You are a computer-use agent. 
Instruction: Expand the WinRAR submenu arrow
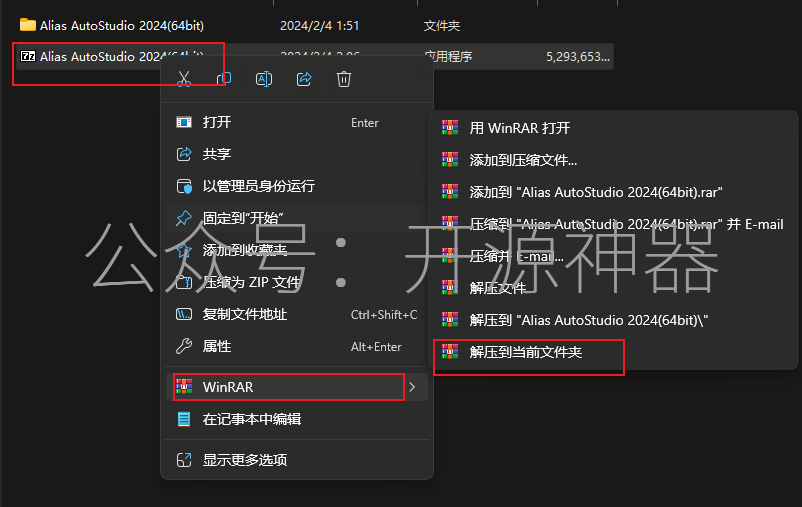[x=412, y=387]
